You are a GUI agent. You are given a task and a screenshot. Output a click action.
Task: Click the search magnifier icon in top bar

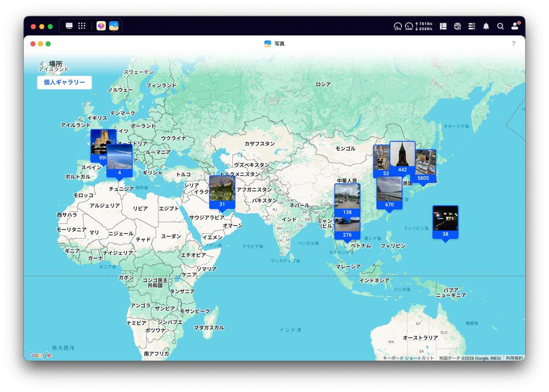(x=500, y=26)
